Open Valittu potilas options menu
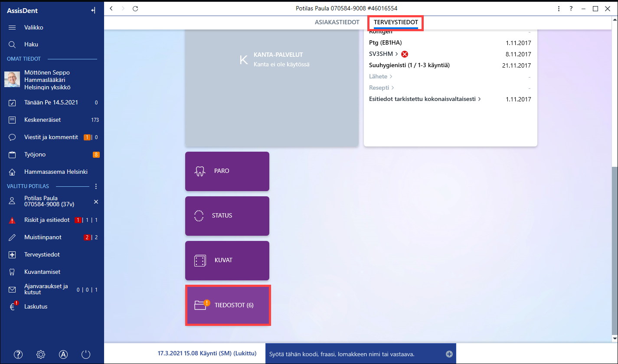This screenshot has height=364, width=618. click(96, 186)
